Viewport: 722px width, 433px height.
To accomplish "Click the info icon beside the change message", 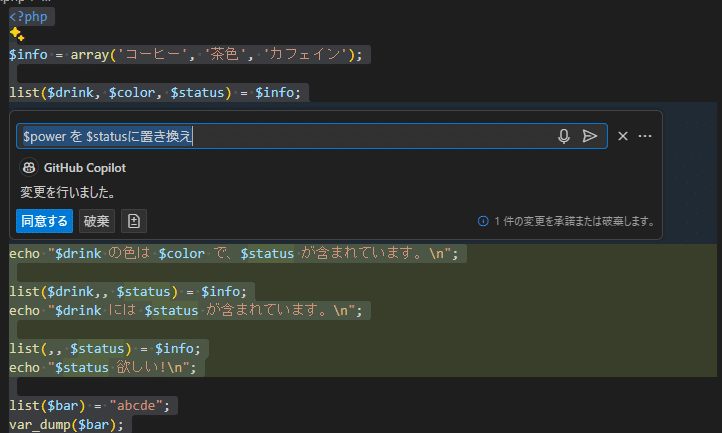I will click(483, 221).
